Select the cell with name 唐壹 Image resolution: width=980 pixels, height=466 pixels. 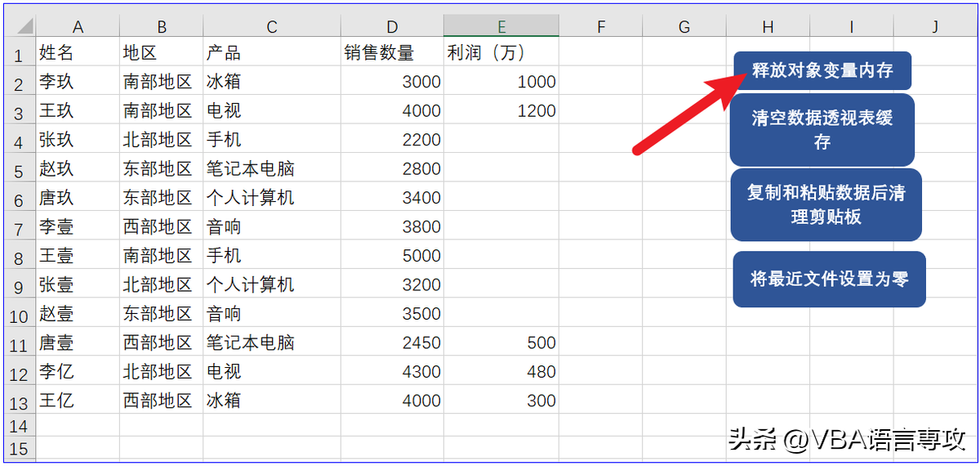pos(78,343)
